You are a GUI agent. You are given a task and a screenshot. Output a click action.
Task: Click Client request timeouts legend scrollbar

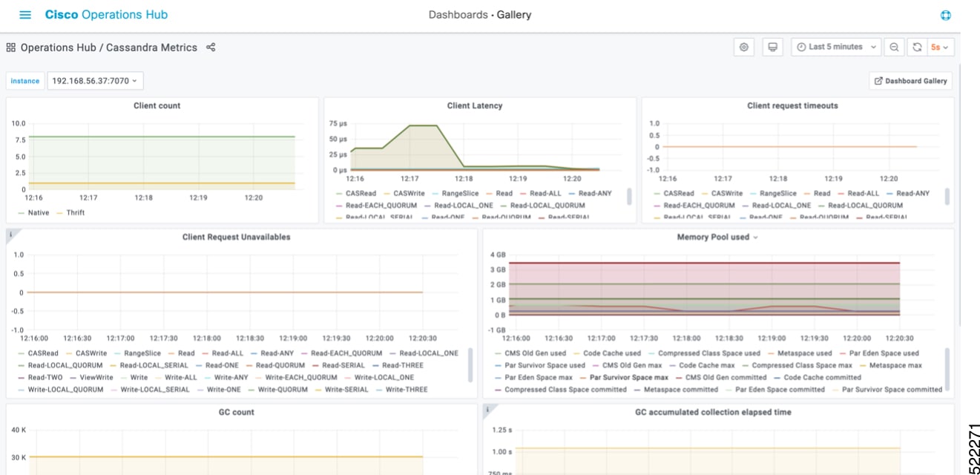tap(947, 196)
